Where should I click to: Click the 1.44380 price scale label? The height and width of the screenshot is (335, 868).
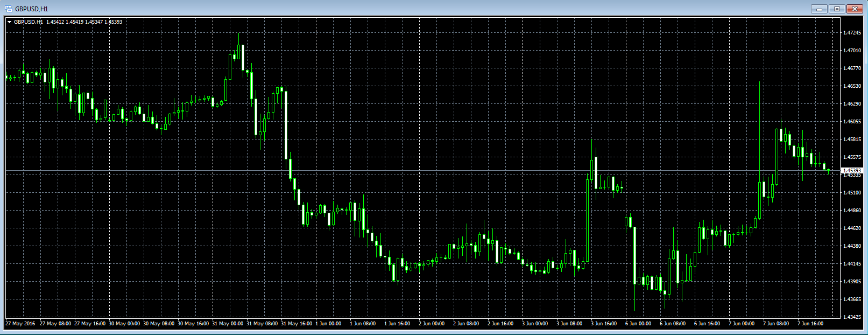pos(852,246)
